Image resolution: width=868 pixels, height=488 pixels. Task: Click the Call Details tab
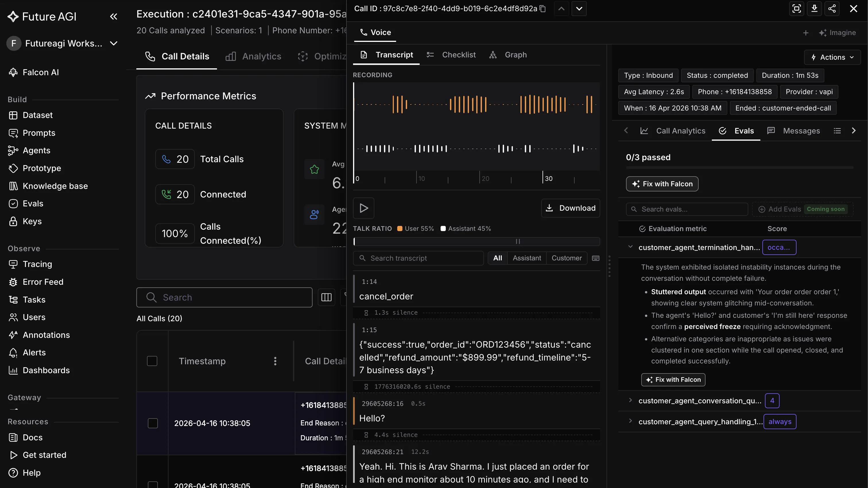[177, 56]
